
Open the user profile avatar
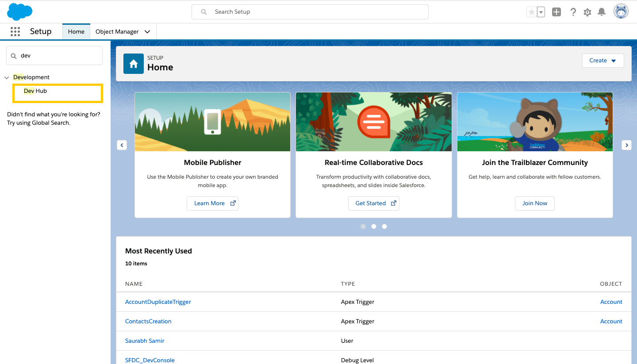[x=621, y=11]
